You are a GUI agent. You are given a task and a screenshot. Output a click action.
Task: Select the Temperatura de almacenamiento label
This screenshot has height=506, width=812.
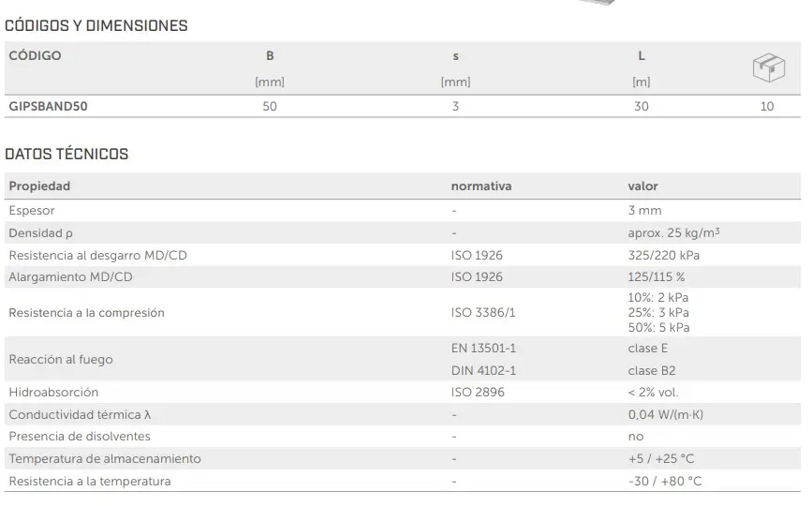click(x=105, y=459)
